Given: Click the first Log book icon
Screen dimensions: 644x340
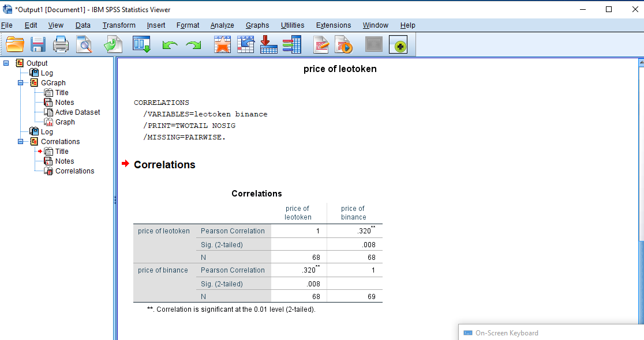Looking at the screenshot, I should (x=34, y=73).
